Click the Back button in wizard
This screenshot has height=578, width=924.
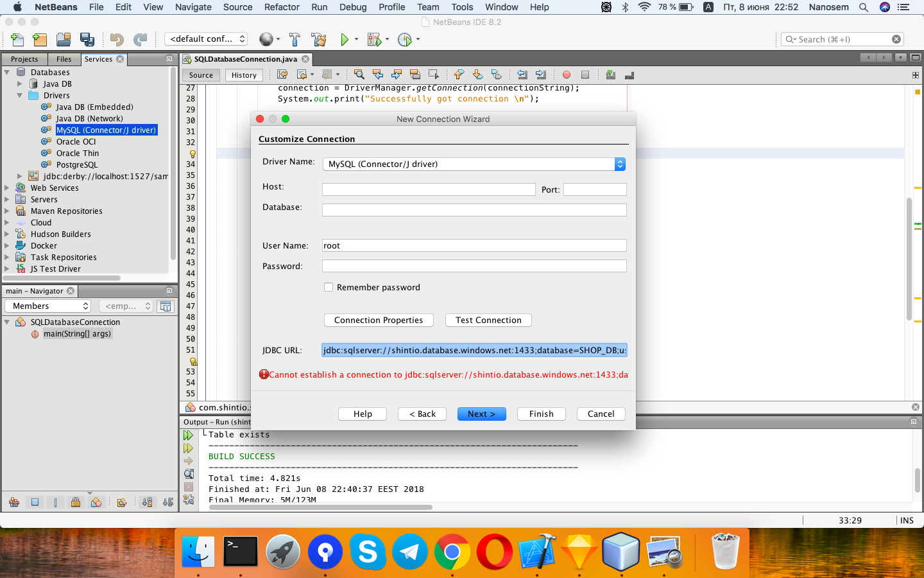tap(422, 414)
